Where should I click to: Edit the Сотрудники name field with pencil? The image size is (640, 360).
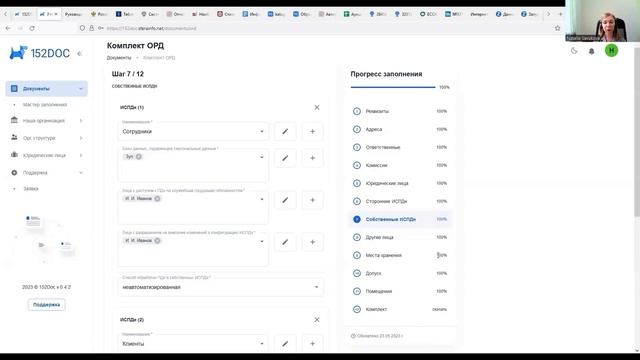[x=285, y=131]
